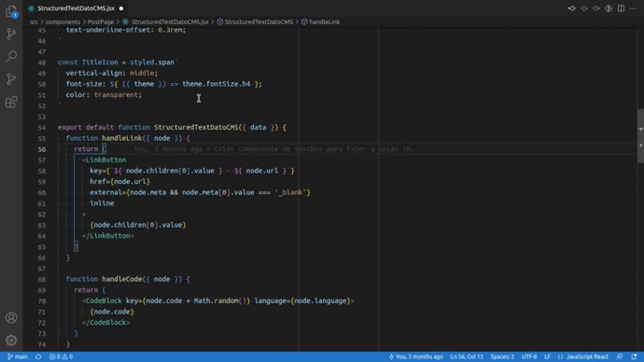Click 'theme.fontSize.h4' on line 50
The height and width of the screenshot is (362, 644).
tap(216, 84)
